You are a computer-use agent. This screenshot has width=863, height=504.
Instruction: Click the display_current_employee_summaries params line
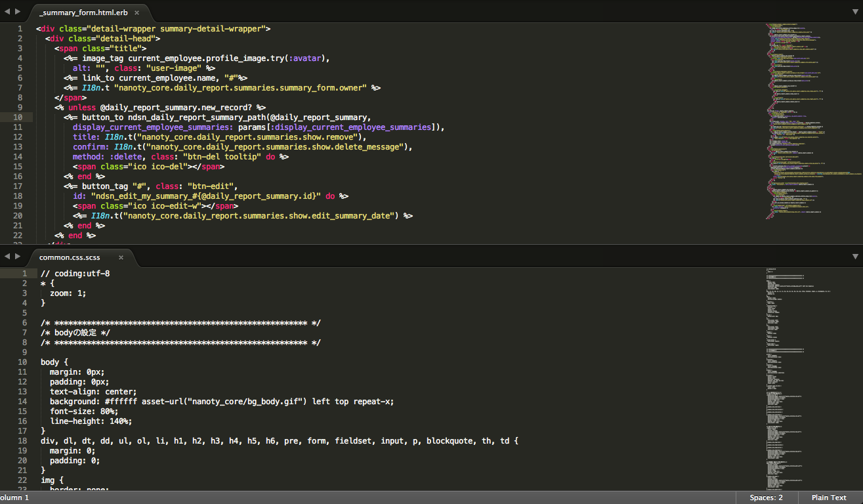[x=259, y=127]
